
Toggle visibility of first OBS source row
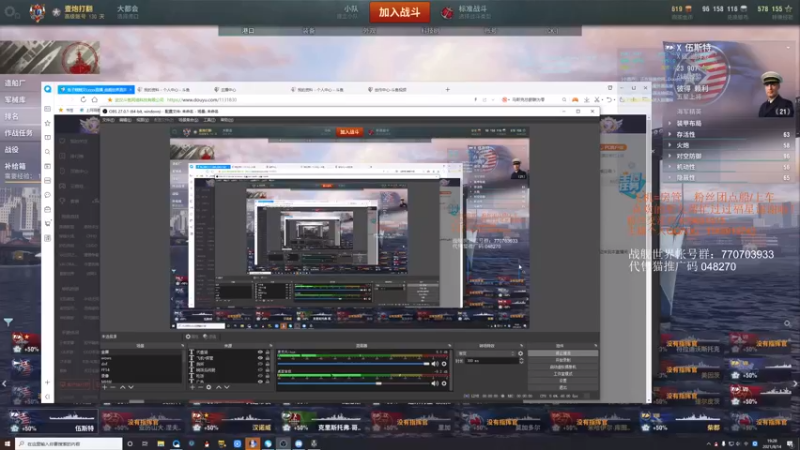click(x=260, y=352)
